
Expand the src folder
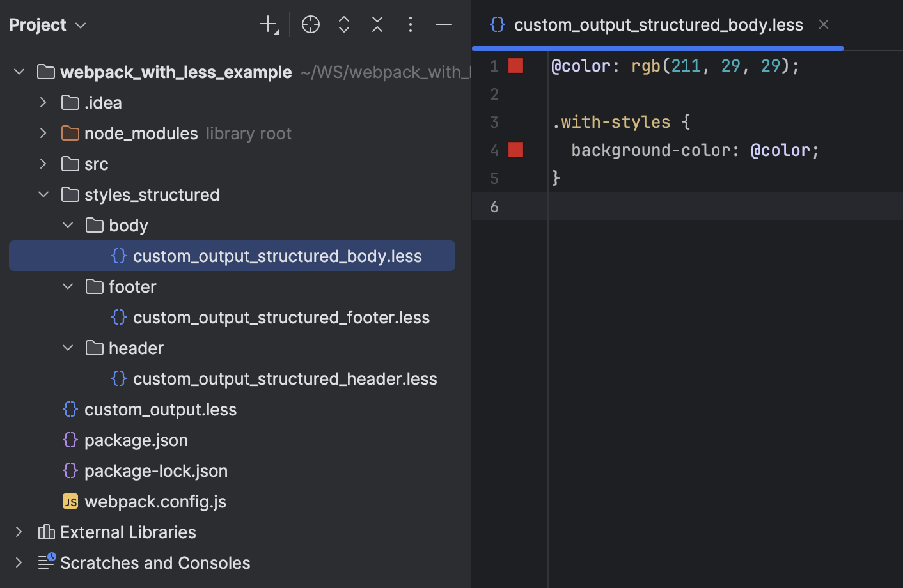(43, 164)
